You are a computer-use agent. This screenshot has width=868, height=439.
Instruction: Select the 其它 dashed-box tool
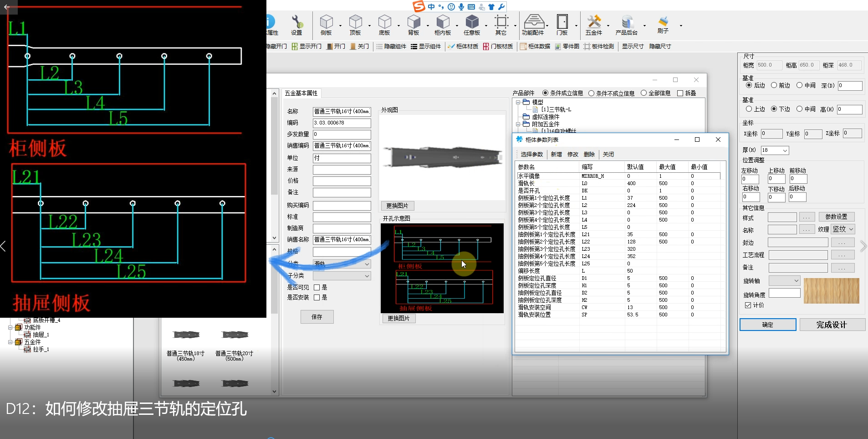[501, 25]
